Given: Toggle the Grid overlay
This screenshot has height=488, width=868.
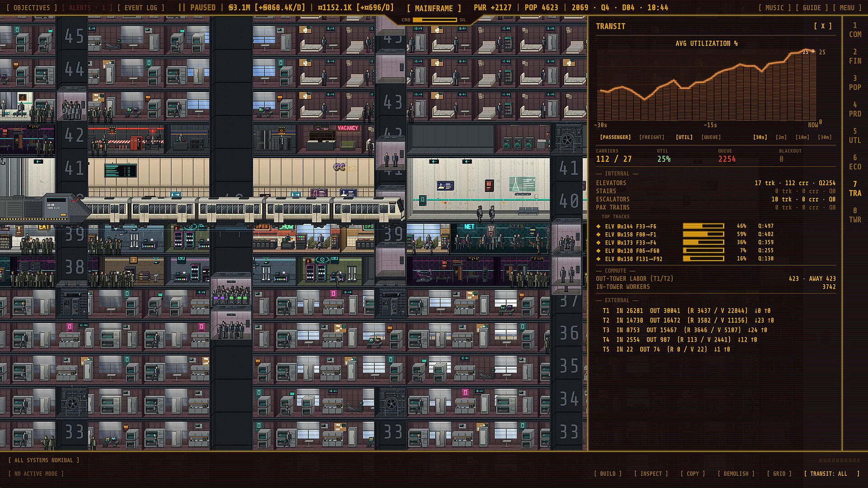Looking at the screenshot, I should pos(779,474).
